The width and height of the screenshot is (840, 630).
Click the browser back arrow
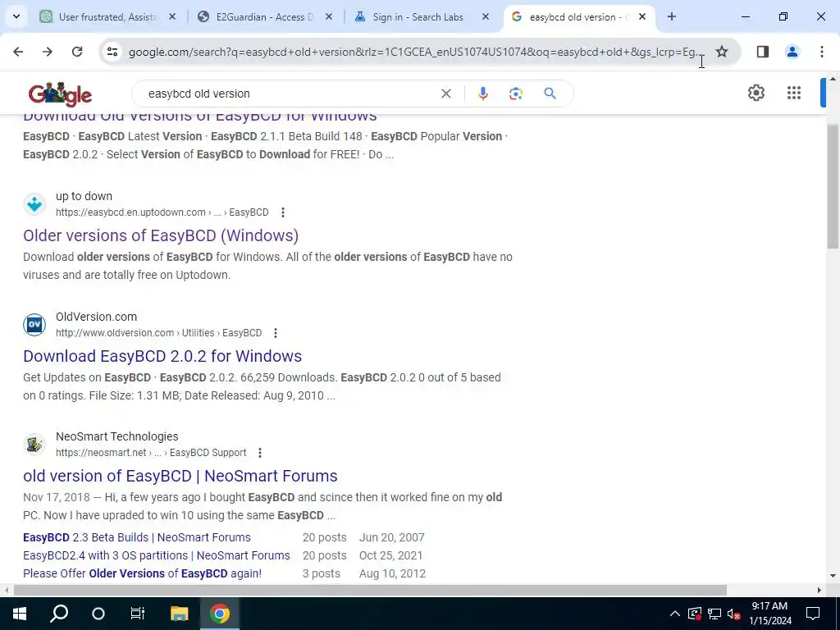[x=18, y=52]
